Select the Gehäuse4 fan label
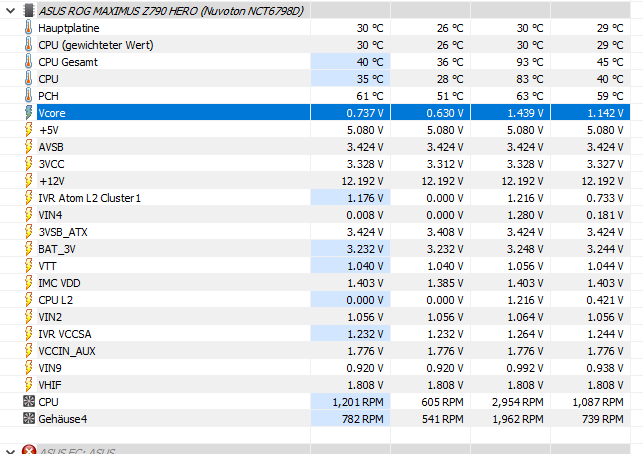The image size is (643, 454). [63, 419]
